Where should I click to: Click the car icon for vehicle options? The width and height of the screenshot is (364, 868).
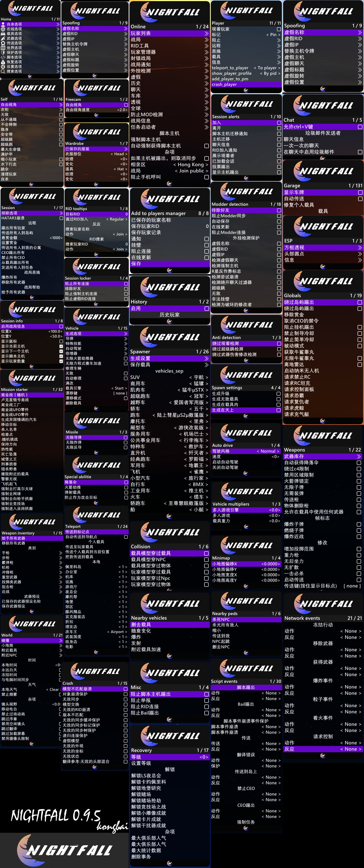[x=3, y=34]
